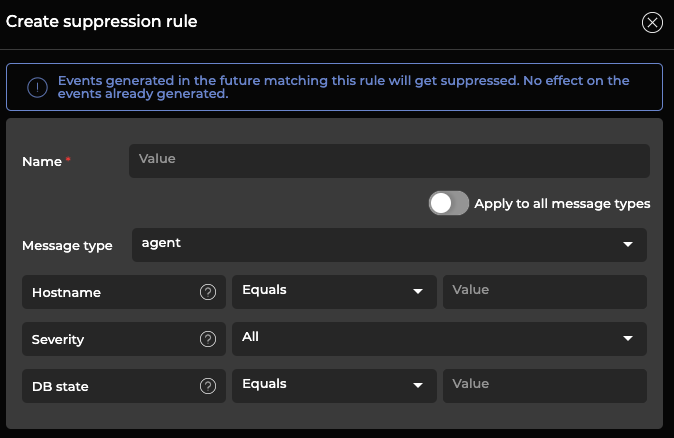Click the suppression info banner text
The image size is (674, 438).
tap(343, 88)
